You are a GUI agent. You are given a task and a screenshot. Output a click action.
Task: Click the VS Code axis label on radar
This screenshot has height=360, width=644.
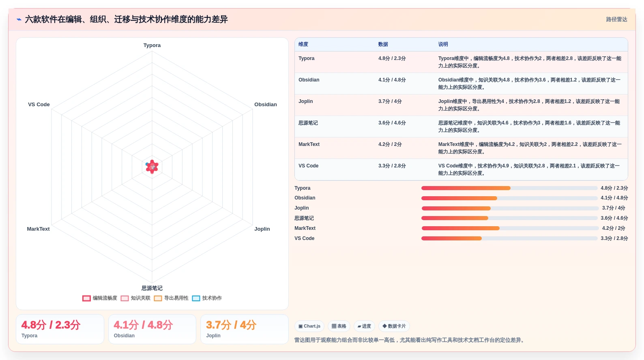(39, 105)
